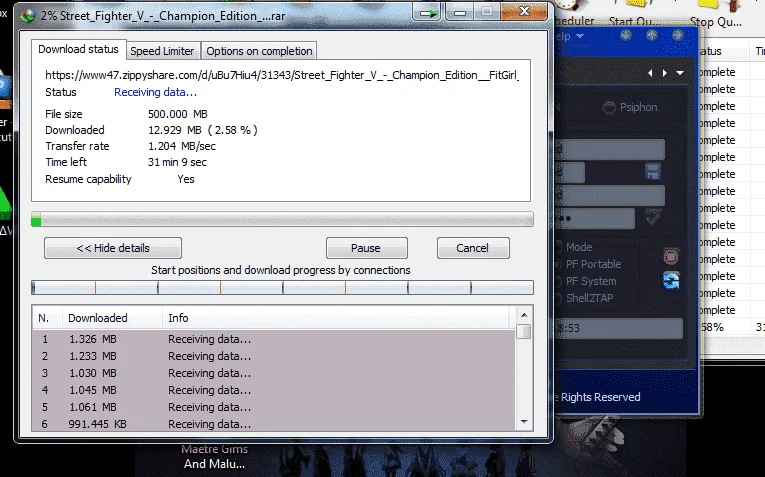Click the Downloaded column header
The height and width of the screenshot is (477, 765).
point(112,318)
